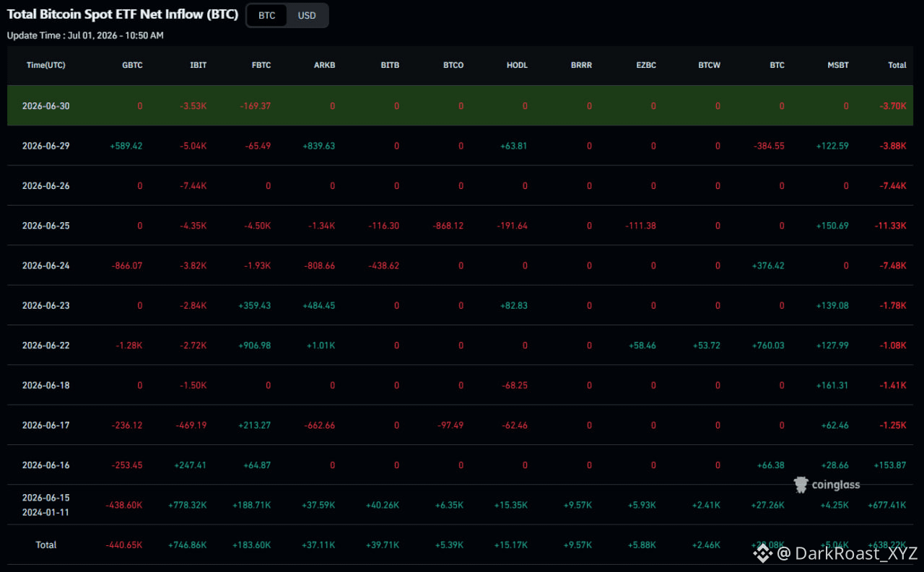Click the -662.66 ARKB value
The height and width of the screenshot is (572, 924).
click(320, 426)
